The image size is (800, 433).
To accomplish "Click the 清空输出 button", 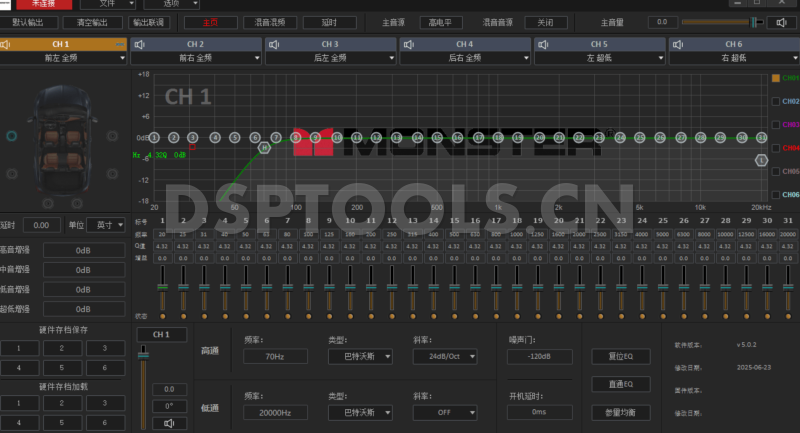I will (92, 22).
